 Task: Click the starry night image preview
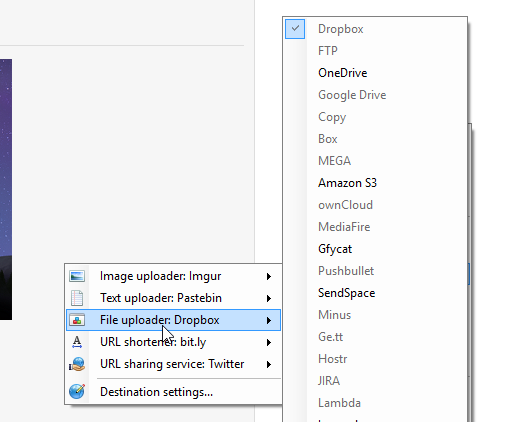[6, 190]
